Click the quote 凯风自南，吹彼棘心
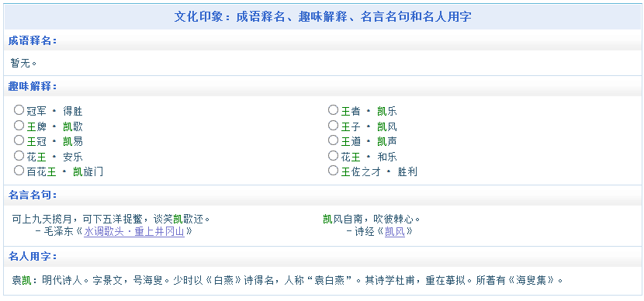This screenshot has height=301, width=644. (372, 219)
